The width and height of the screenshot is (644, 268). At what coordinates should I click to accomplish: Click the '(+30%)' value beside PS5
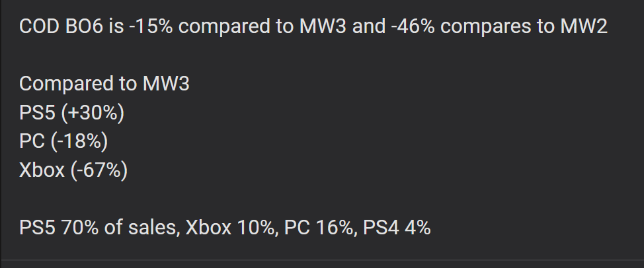tap(93, 113)
